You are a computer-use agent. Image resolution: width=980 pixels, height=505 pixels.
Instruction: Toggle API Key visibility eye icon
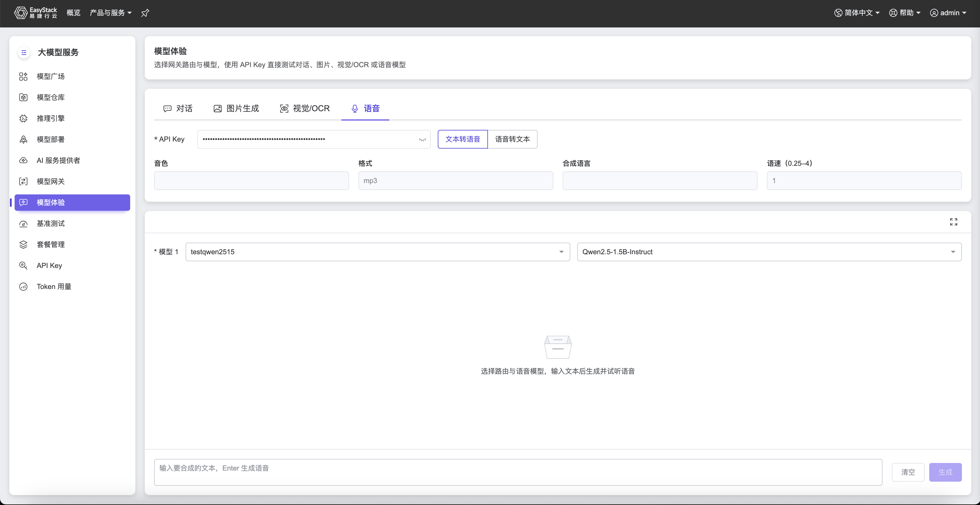tap(422, 139)
